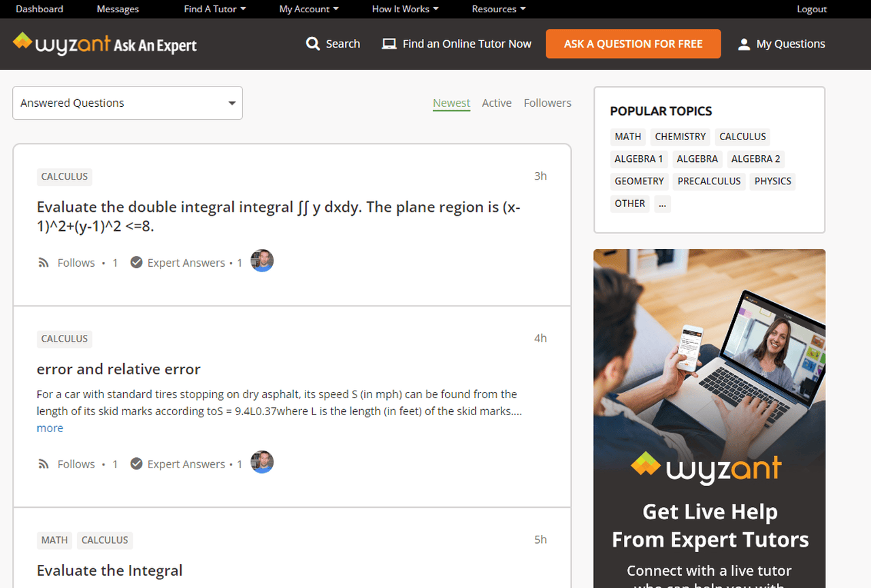The height and width of the screenshot is (588, 871).
Task: Click the Expert Answers checkmark on the error question
Action: pos(136,463)
